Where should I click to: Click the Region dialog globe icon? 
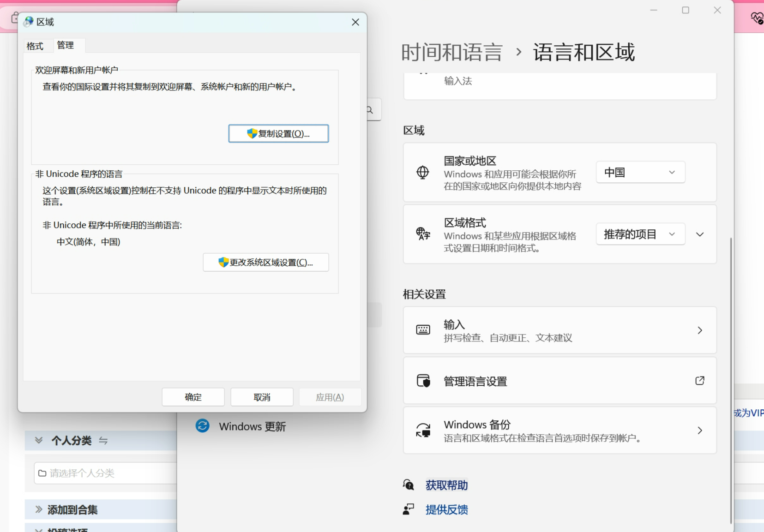pos(29,22)
